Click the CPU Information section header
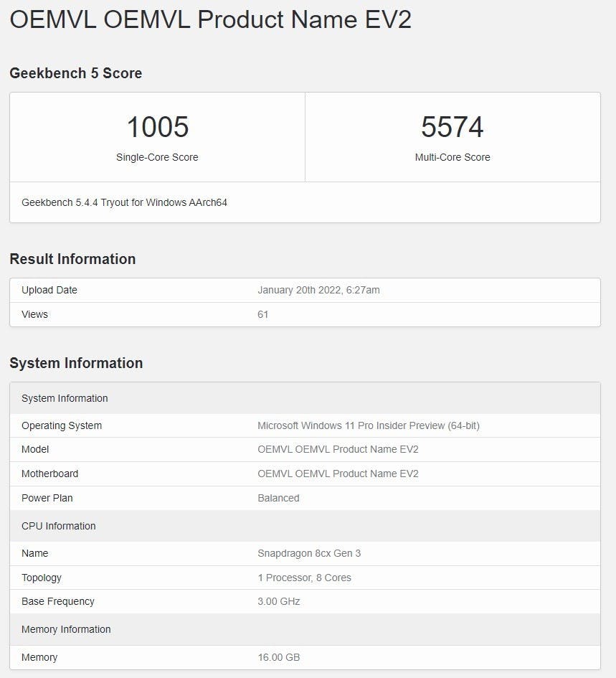 click(305, 526)
